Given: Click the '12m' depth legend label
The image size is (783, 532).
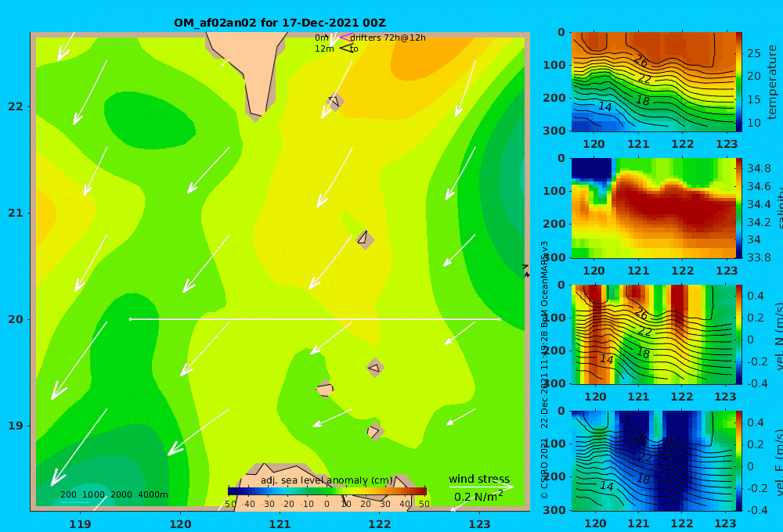Looking at the screenshot, I should (324, 49).
